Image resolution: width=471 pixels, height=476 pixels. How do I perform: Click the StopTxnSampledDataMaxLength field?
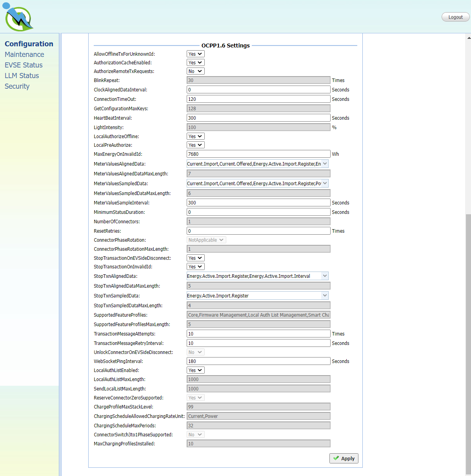click(x=258, y=306)
